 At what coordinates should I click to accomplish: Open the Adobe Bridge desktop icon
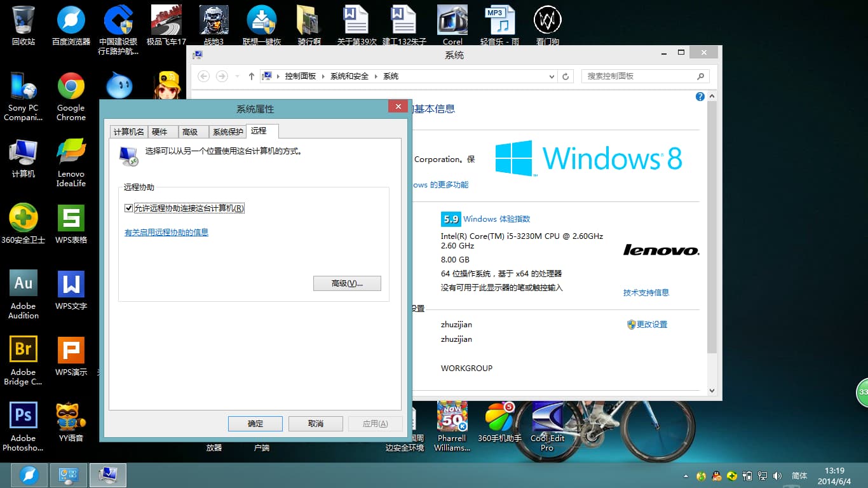(x=24, y=349)
